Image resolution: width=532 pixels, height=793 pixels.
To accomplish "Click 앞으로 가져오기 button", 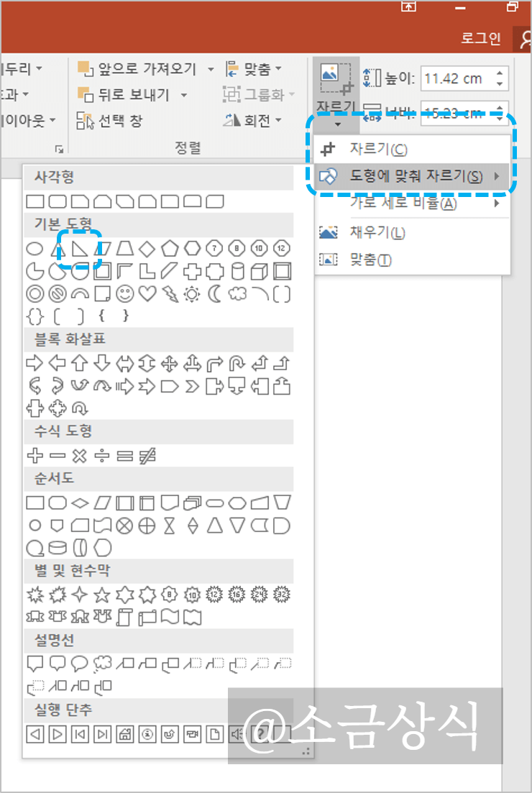I will point(137,69).
